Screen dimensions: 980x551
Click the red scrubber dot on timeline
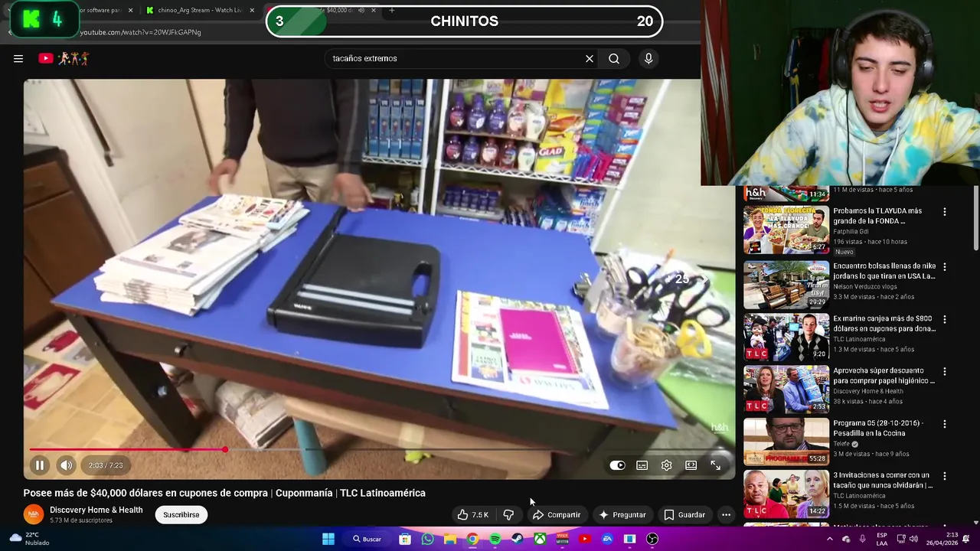click(225, 449)
